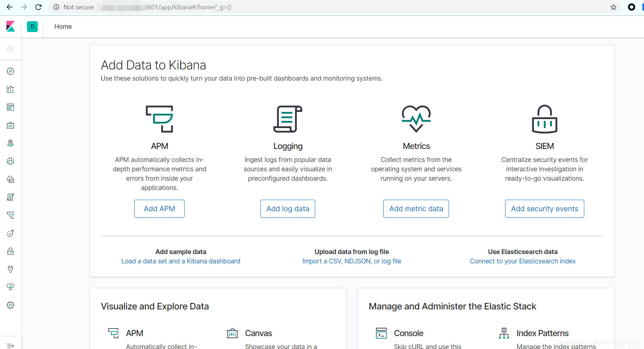Click the Add APM button
The image size is (644, 349).
click(159, 209)
